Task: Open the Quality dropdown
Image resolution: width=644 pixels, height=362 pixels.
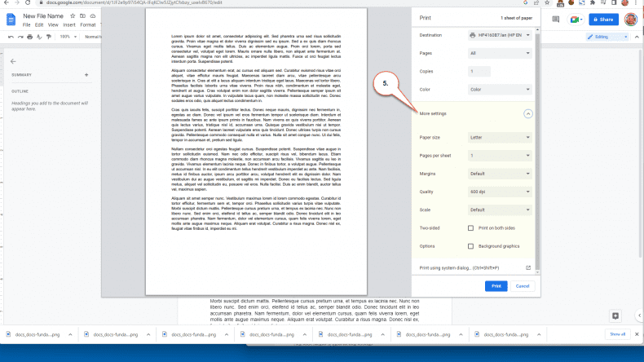Action: tap(500, 192)
